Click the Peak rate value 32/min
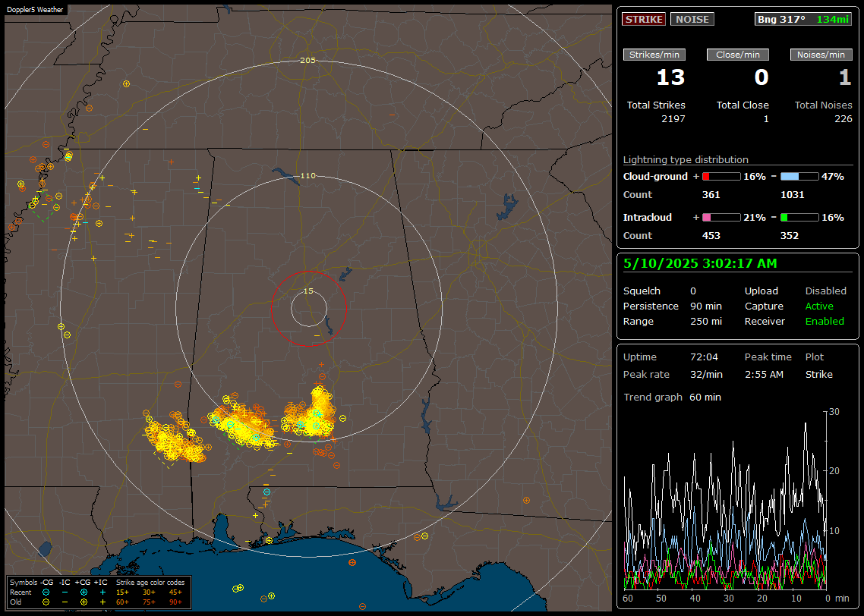Viewport: 864px width, 616px height. click(706, 375)
